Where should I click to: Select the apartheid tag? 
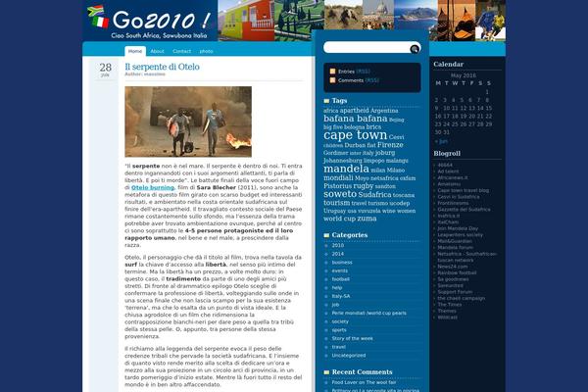355,111
